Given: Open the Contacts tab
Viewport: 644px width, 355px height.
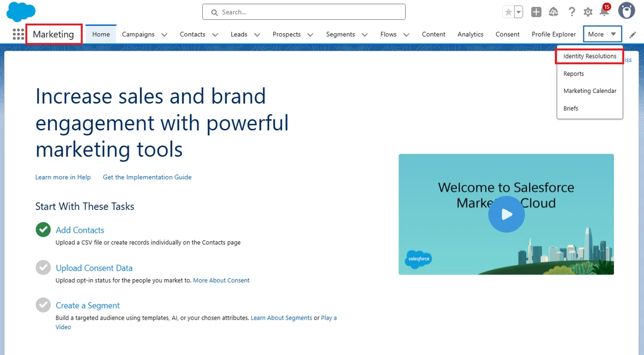Looking at the screenshot, I should (x=193, y=34).
